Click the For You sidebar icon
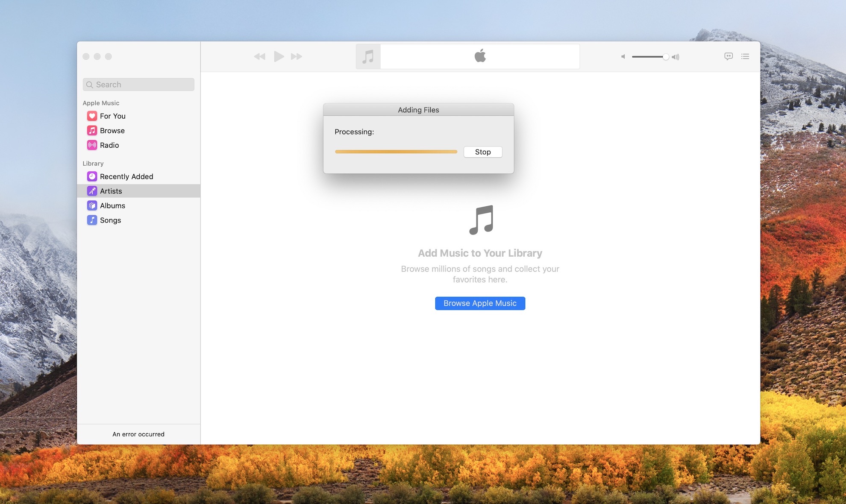This screenshot has height=504, width=846. pyautogui.click(x=92, y=117)
